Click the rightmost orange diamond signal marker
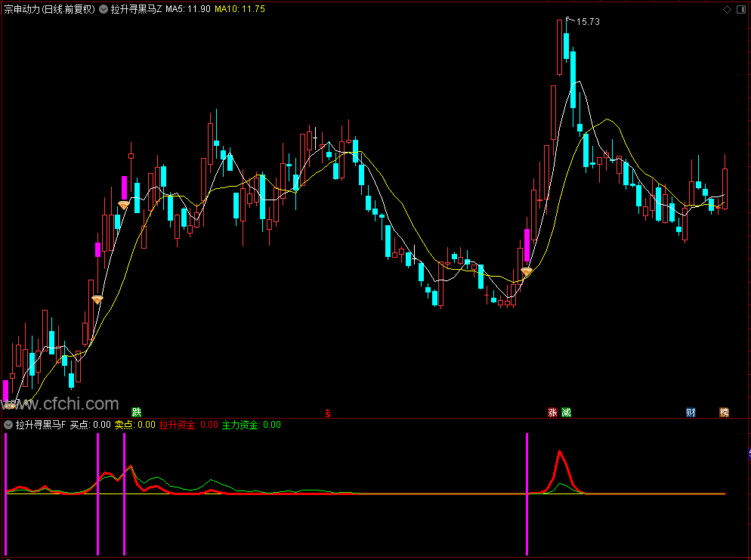The width and height of the screenshot is (751, 560). tap(527, 272)
